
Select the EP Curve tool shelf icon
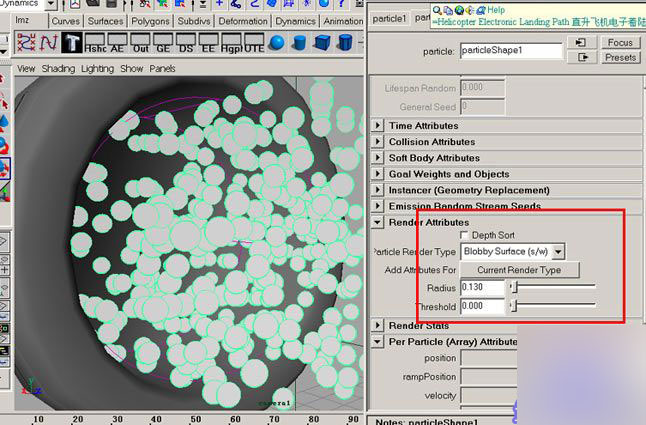[26, 43]
